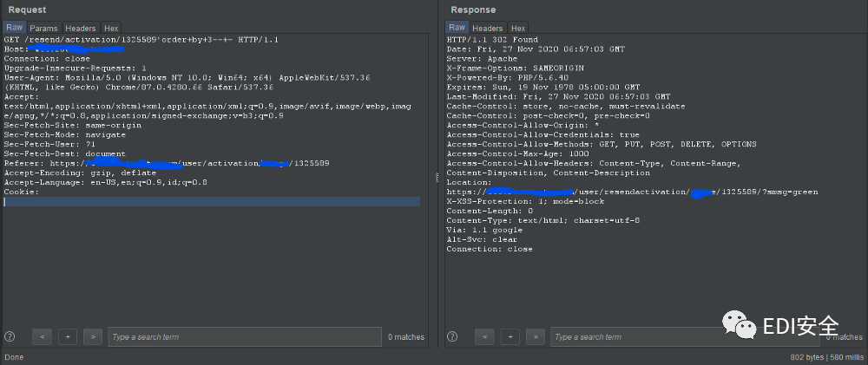Click the 'Expires: Sun, 19 Nov 1978' line
This screenshot has width=868, height=365.
point(543,87)
